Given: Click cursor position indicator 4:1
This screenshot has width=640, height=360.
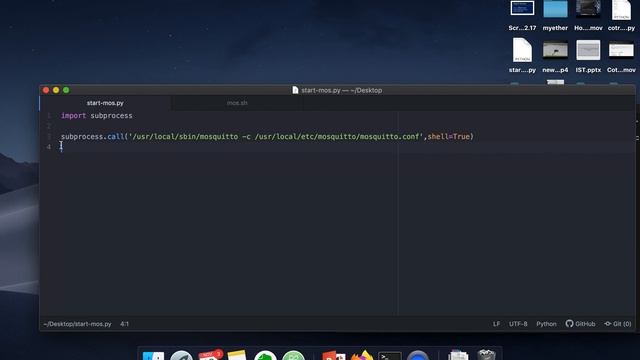Looking at the screenshot, I should [x=124, y=324].
